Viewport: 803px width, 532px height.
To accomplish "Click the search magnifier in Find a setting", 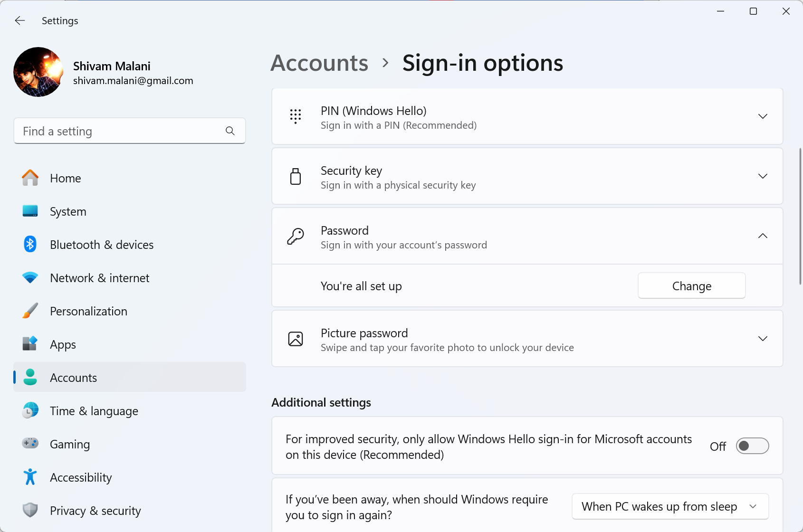I will (230, 131).
